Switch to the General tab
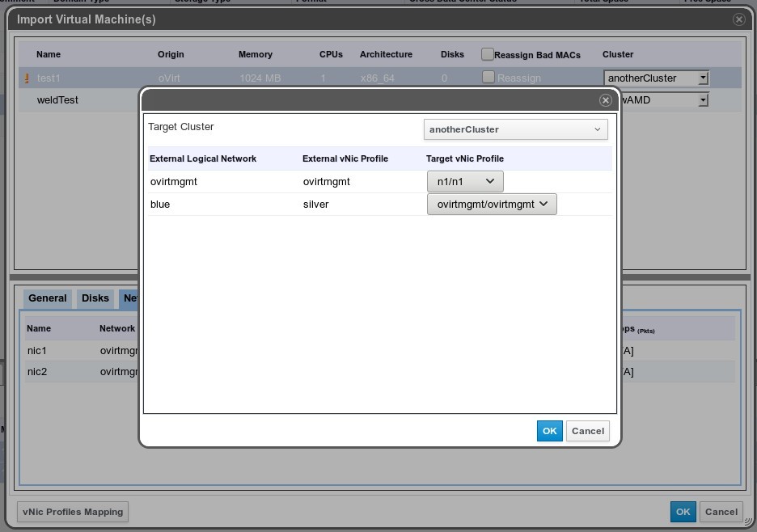Image resolution: width=757 pixels, height=532 pixels. (x=47, y=298)
